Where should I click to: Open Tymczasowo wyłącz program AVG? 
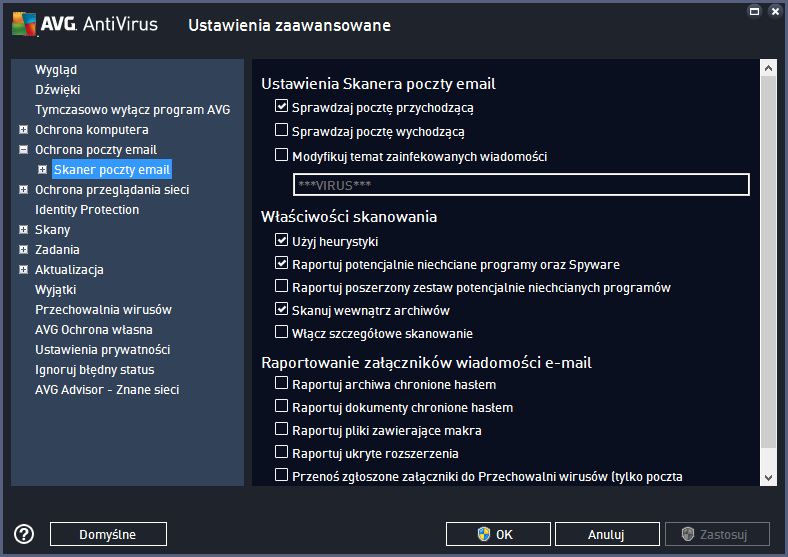(133, 110)
